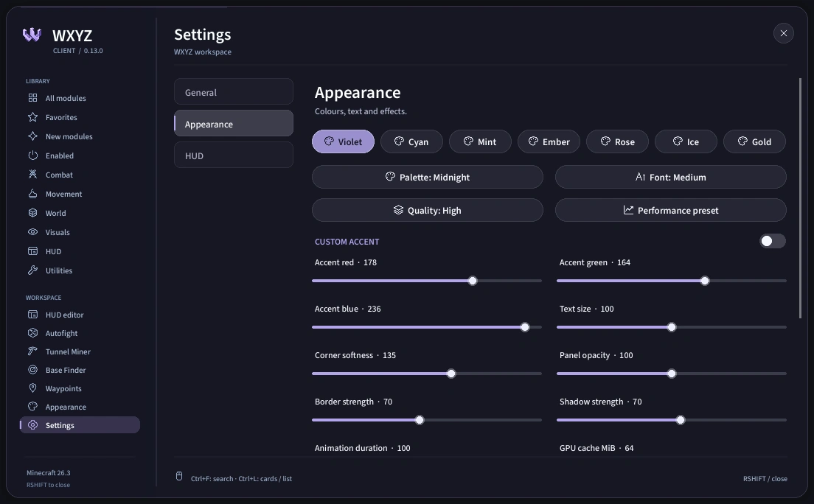
Task: Click the Enabled power icon
Action: coord(32,155)
